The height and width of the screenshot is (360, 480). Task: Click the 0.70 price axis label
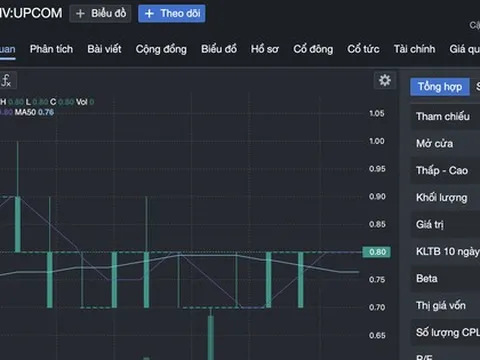tap(377, 307)
